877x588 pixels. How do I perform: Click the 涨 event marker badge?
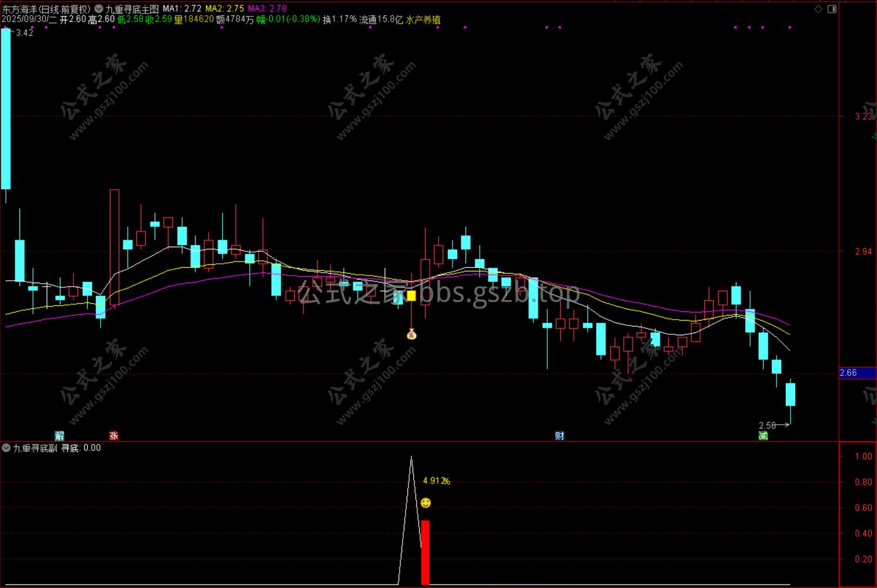click(x=114, y=435)
